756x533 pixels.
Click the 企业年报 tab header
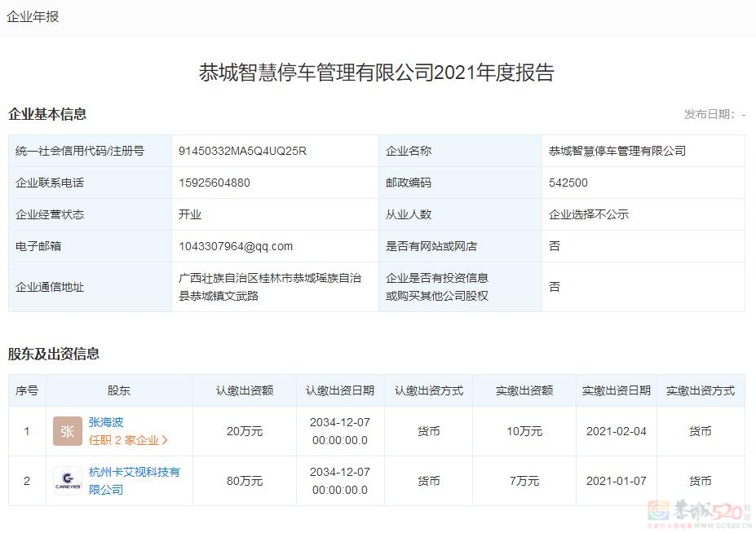coord(33,16)
